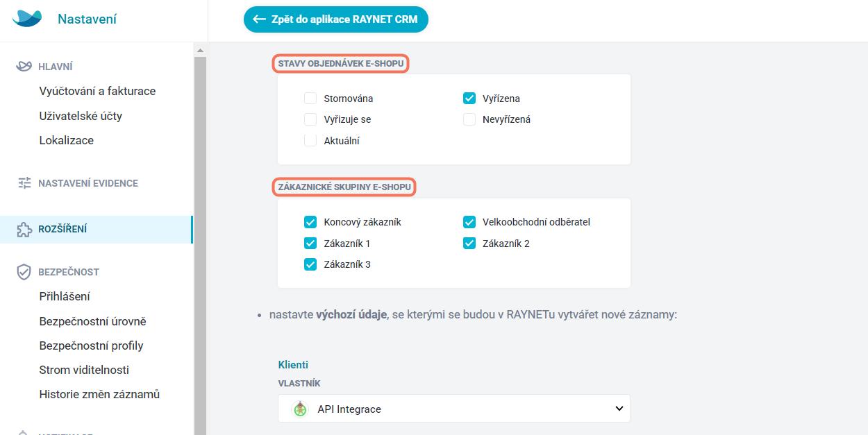Open the Vlastník owner dropdown
Viewport: 868px width, 435px height.
coord(454,409)
